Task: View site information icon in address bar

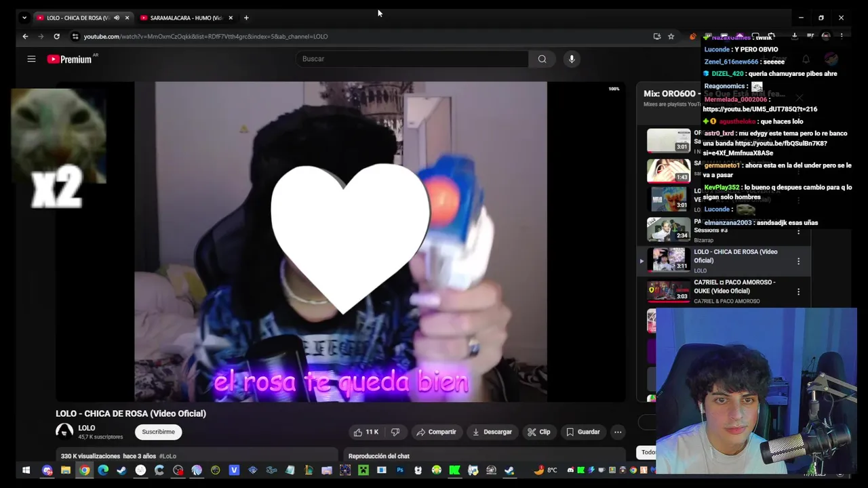Action: (75, 37)
